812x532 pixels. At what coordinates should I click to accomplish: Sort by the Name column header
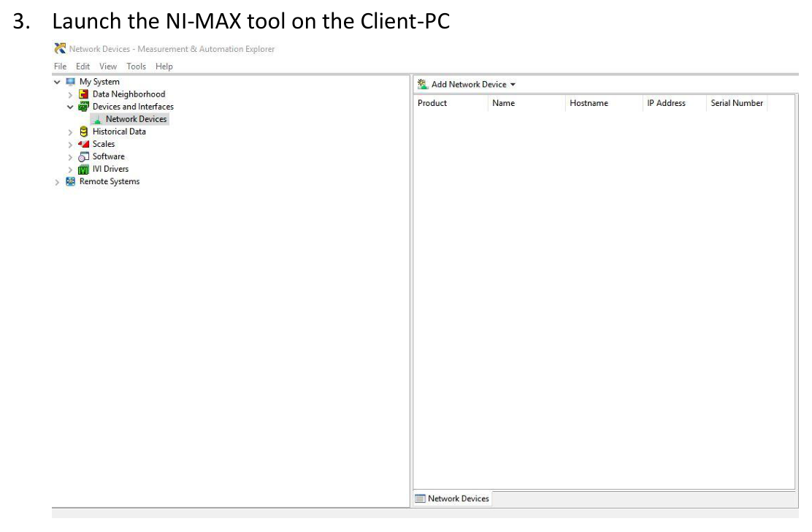526,103
